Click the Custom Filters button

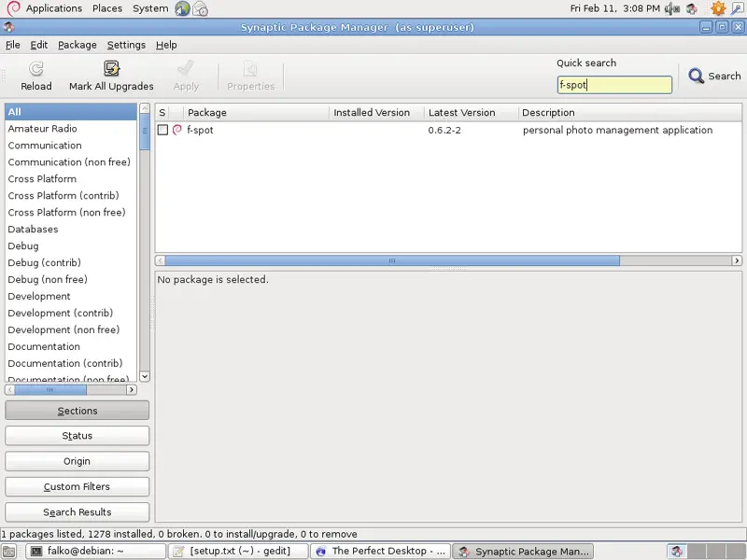[x=78, y=486]
